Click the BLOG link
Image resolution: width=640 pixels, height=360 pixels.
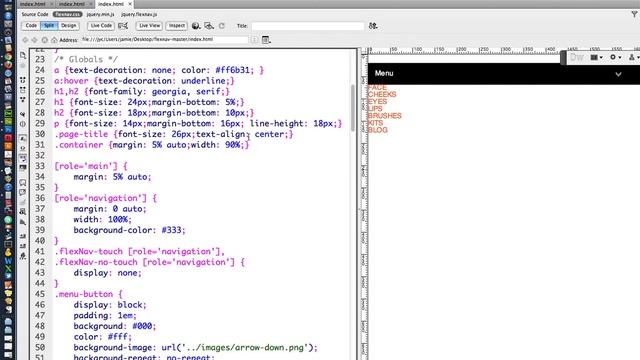pyautogui.click(x=378, y=130)
